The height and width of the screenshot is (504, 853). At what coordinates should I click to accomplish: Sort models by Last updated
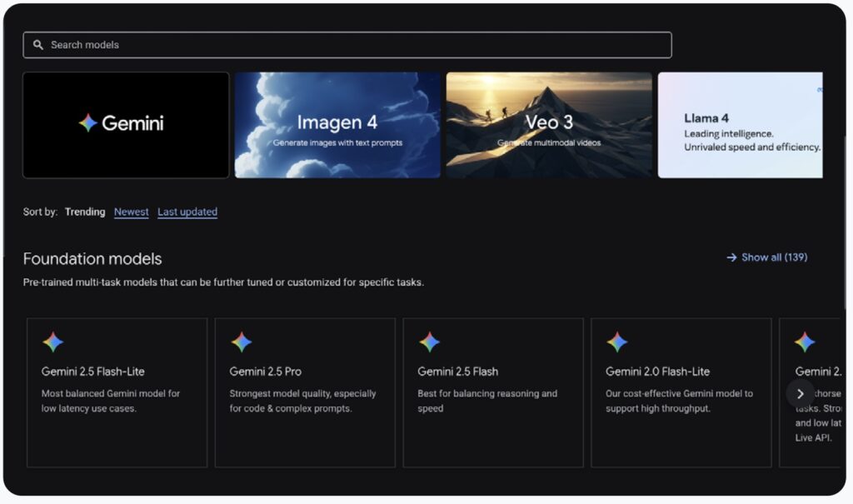click(x=187, y=212)
